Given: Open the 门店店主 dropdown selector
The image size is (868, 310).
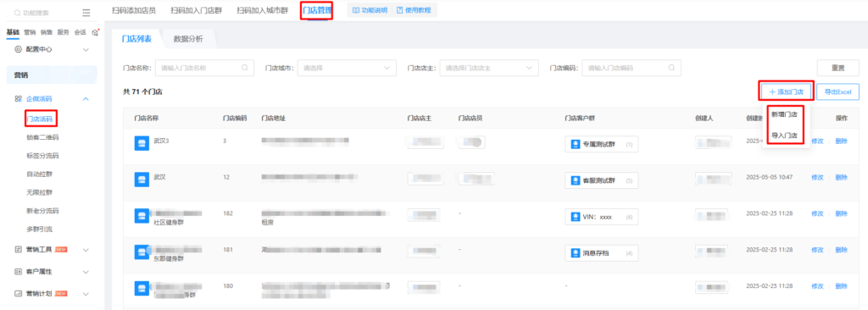Looking at the screenshot, I should [x=489, y=68].
